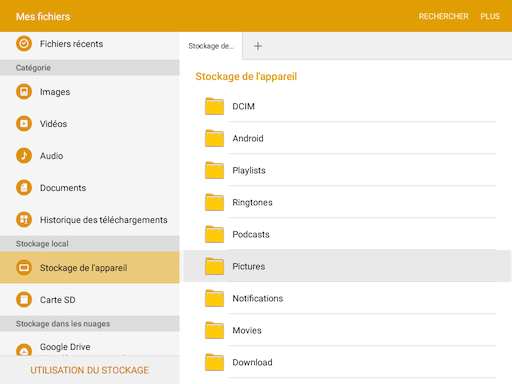
Task: Open the Movies folder icon
Action: click(x=214, y=330)
